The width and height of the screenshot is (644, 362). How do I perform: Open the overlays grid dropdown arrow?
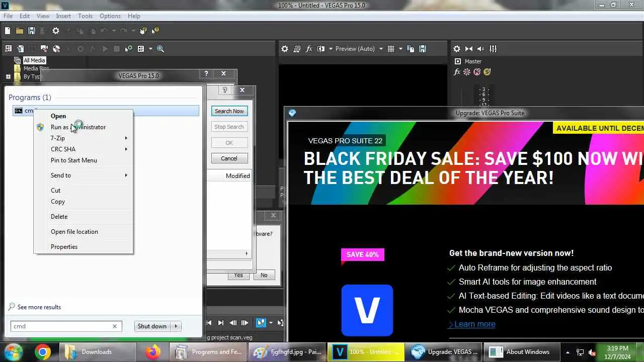(x=400, y=49)
